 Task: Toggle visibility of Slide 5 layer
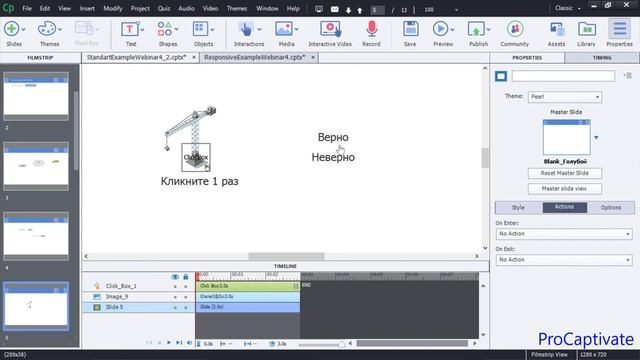click(x=176, y=308)
